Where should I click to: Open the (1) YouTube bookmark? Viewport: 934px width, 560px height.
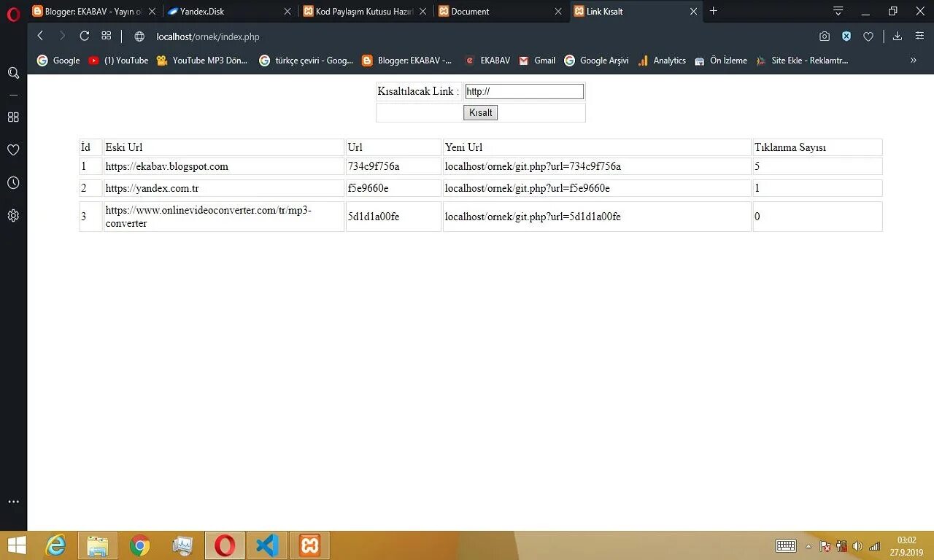118,61
